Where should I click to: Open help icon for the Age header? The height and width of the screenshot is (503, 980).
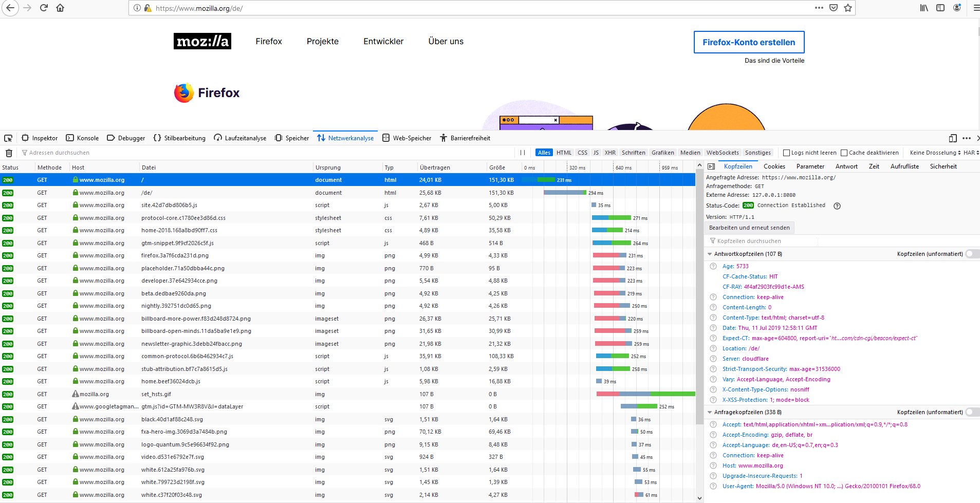pyautogui.click(x=713, y=266)
